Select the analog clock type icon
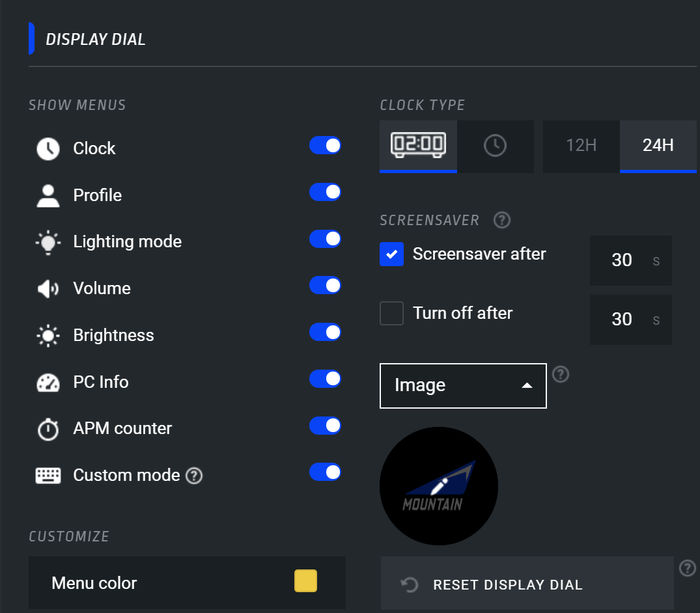This screenshot has height=613, width=700. (495, 145)
